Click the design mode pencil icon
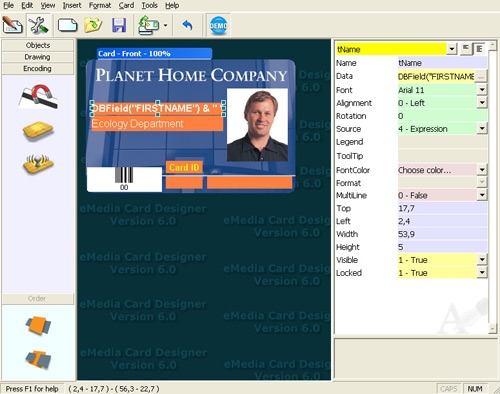 pos(12,25)
